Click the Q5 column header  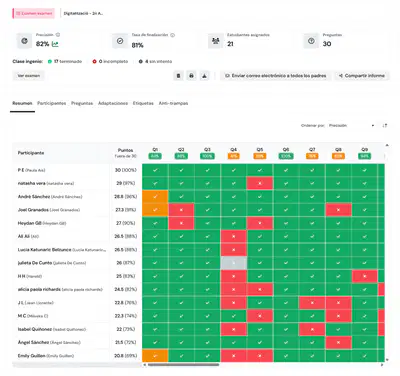tap(260, 153)
